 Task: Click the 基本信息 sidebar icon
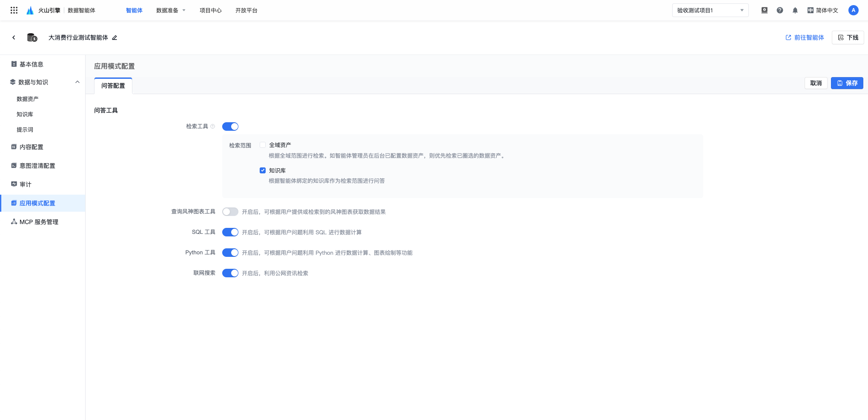pyautogui.click(x=14, y=64)
